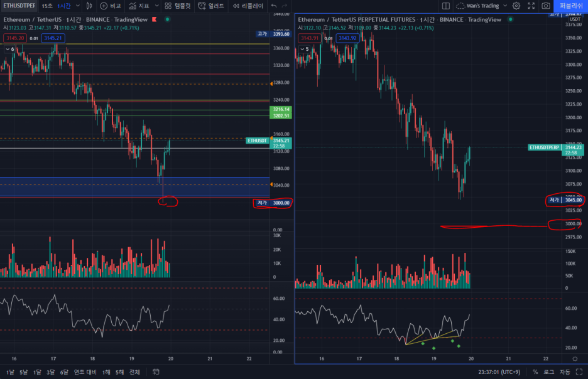The image size is (588, 379).
Task: Collapse the indicator legend showing 6
Action: coord(10,49)
